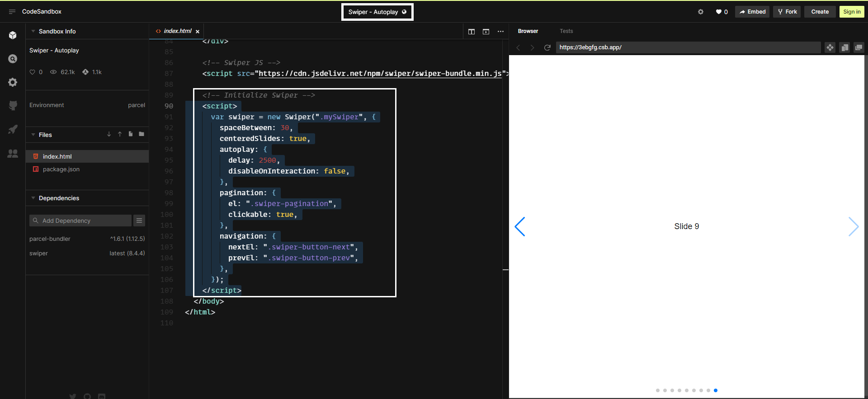Click the swiper dependency row
868x399 pixels.
click(87, 253)
